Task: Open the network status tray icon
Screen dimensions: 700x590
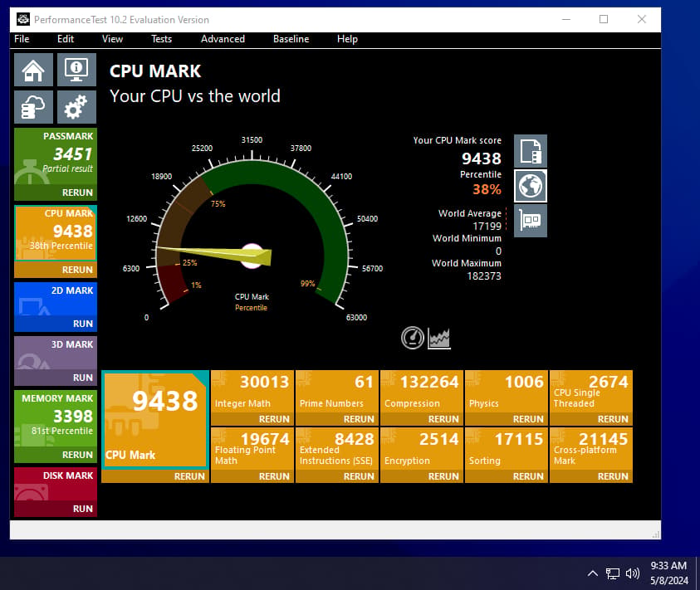Action: pos(613,573)
